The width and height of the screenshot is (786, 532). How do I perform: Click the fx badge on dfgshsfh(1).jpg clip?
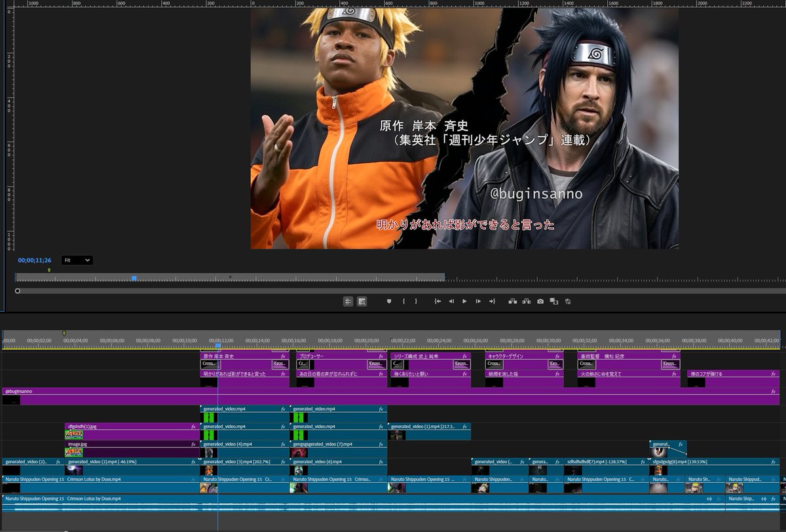(193, 427)
